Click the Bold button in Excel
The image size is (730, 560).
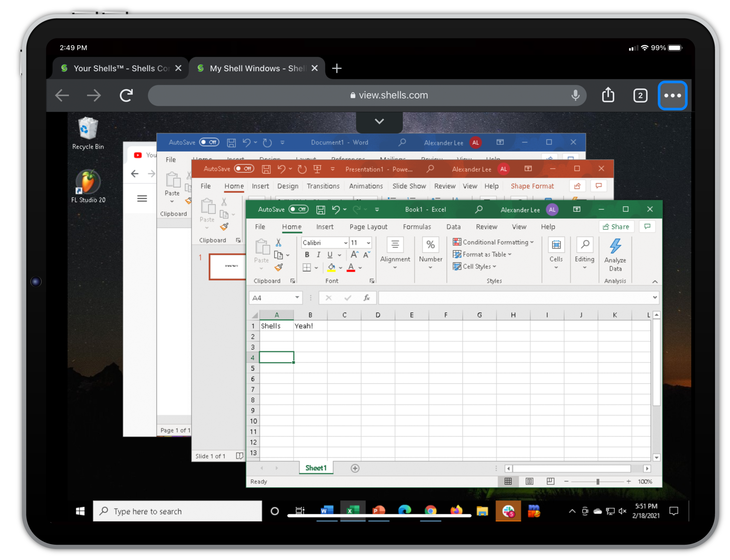[x=307, y=255]
